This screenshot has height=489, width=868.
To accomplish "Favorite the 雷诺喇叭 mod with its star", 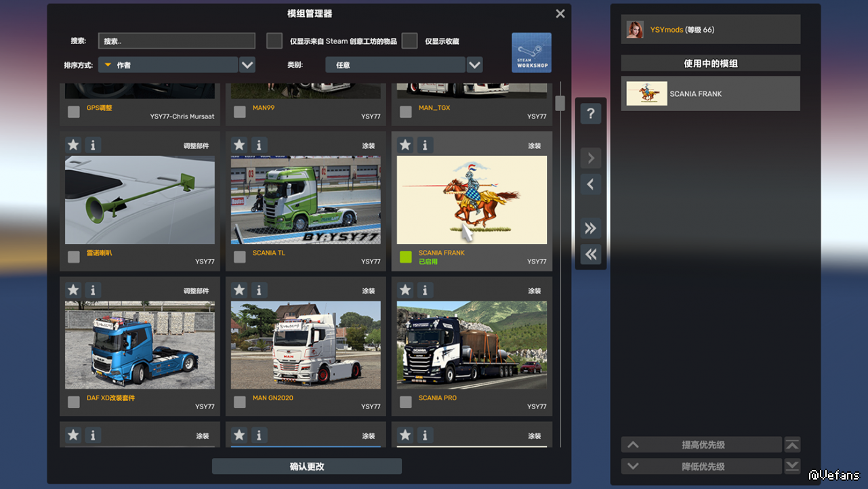I will 73,145.
